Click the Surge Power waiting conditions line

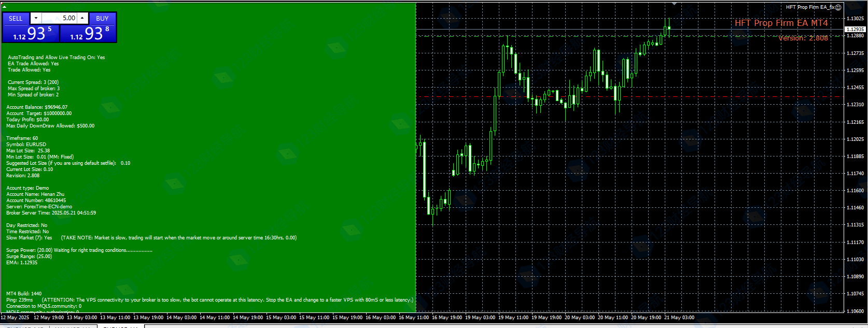point(79,250)
